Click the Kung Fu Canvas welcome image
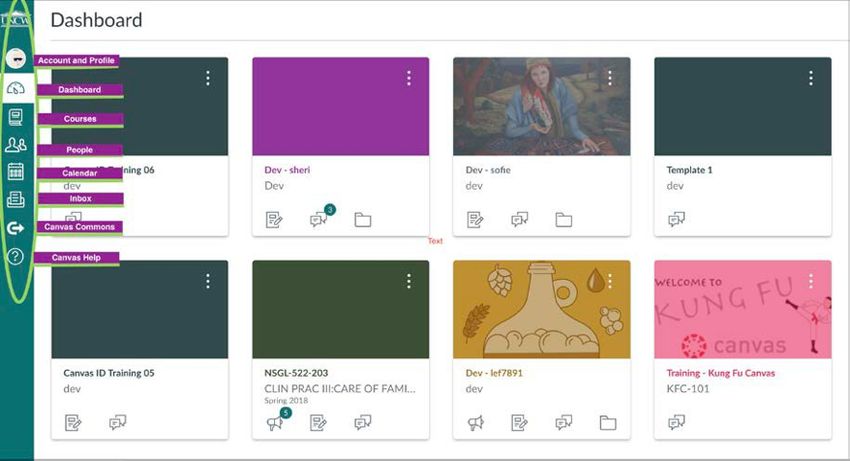 (x=743, y=310)
